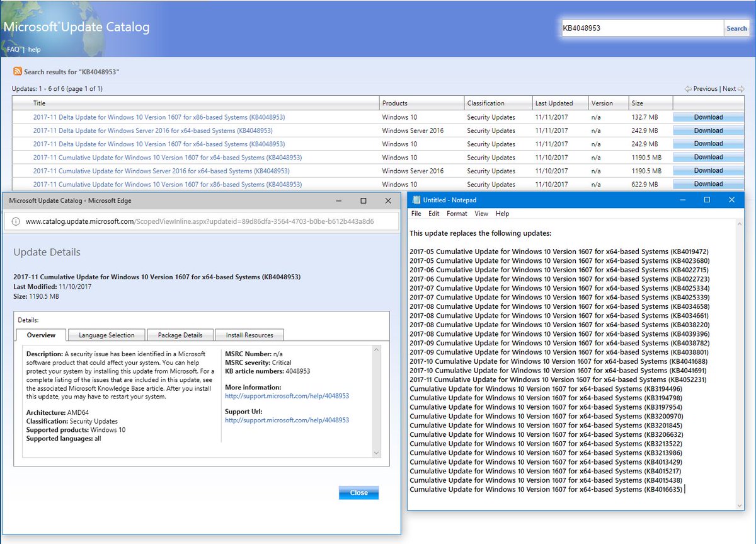This screenshot has width=756, height=544.
Task: Click the Notepad icon in the title bar
Action: pyautogui.click(x=415, y=199)
